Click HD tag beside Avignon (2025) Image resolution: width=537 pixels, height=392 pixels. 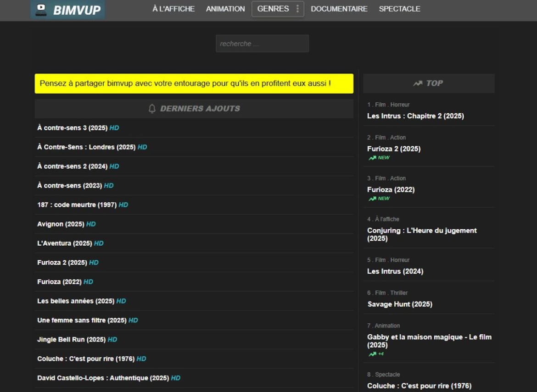91,224
